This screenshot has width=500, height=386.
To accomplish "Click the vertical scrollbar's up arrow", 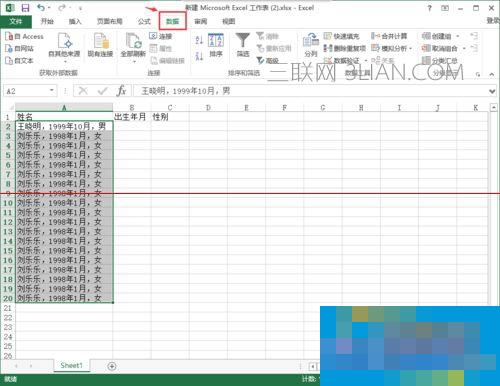I will pos(494,107).
